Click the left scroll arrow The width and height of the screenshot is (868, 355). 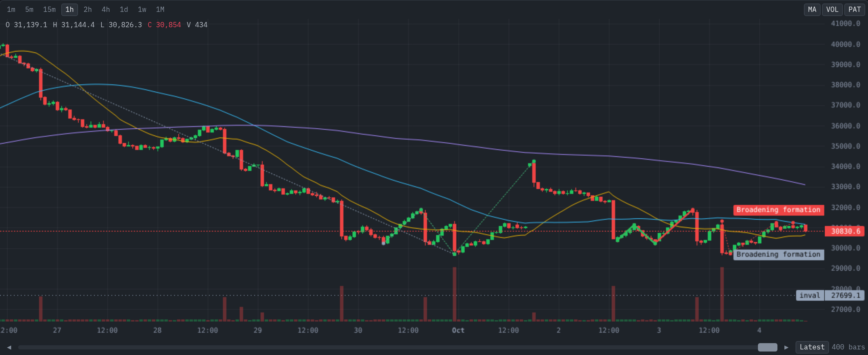(9, 347)
